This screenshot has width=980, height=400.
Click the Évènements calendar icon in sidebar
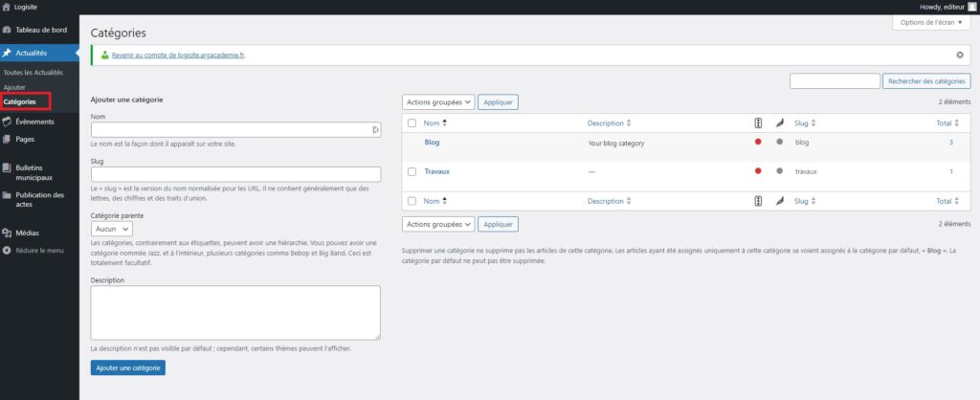coord(8,122)
